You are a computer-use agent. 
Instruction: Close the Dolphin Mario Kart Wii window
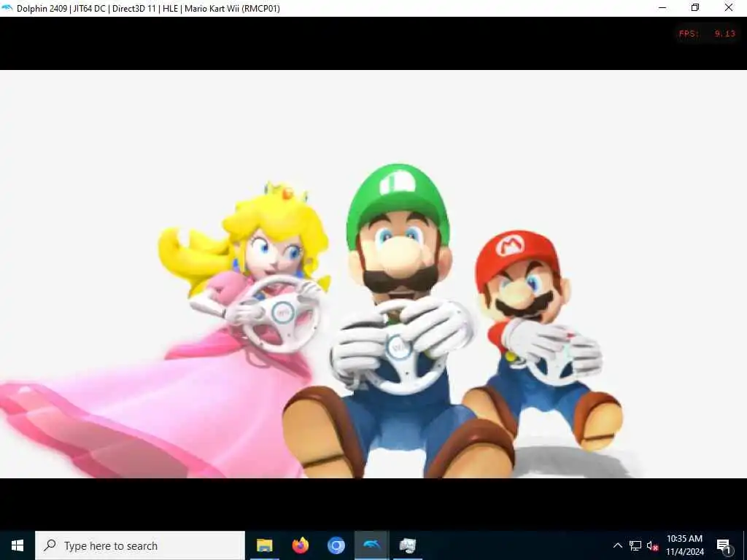pyautogui.click(x=729, y=7)
